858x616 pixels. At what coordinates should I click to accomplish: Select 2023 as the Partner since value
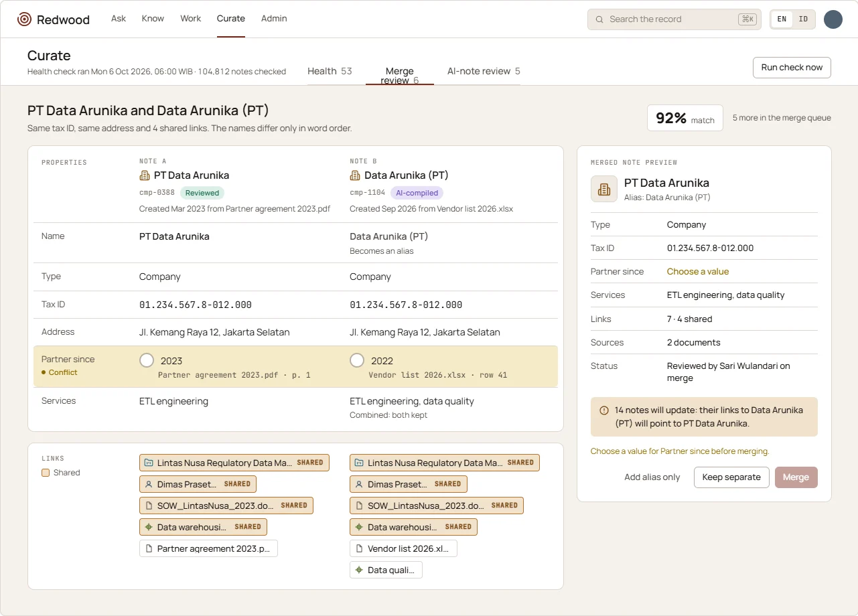tap(147, 360)
